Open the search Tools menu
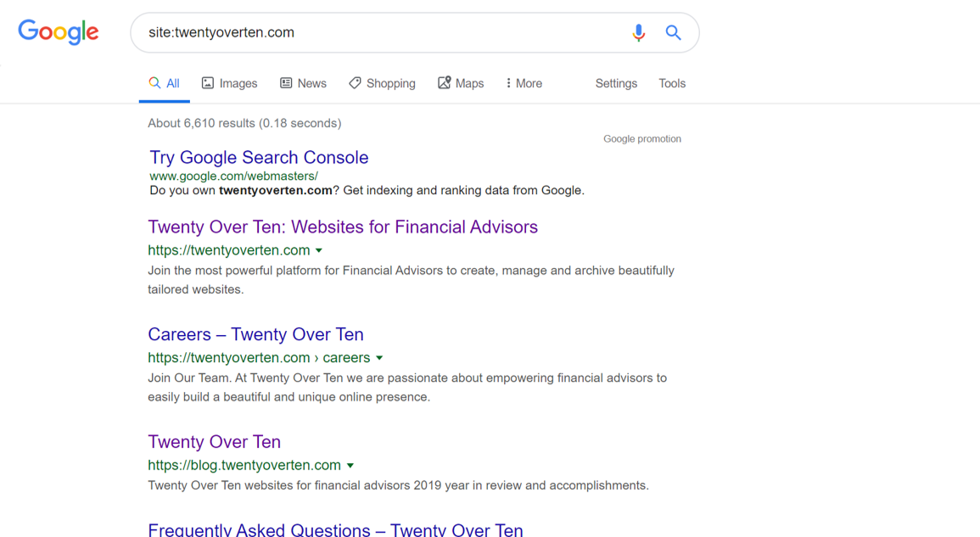The height and width of the screenshot is (537, 980). [x=672, y=83]
